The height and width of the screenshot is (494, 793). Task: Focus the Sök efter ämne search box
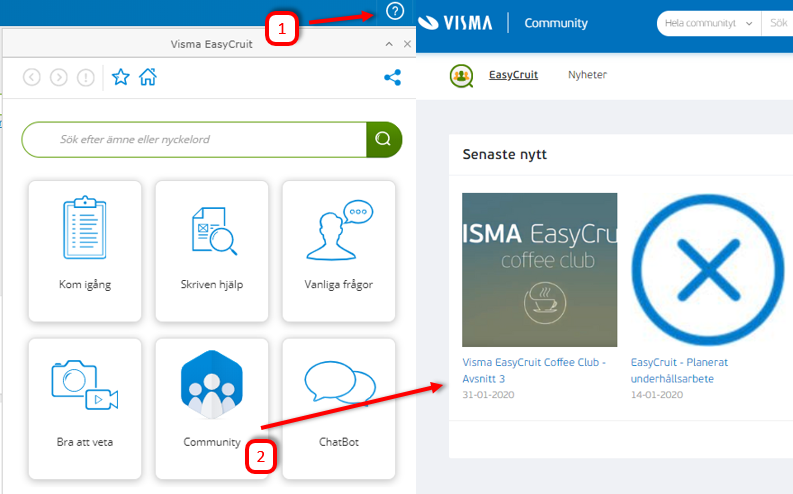click(x=194, y=139)
